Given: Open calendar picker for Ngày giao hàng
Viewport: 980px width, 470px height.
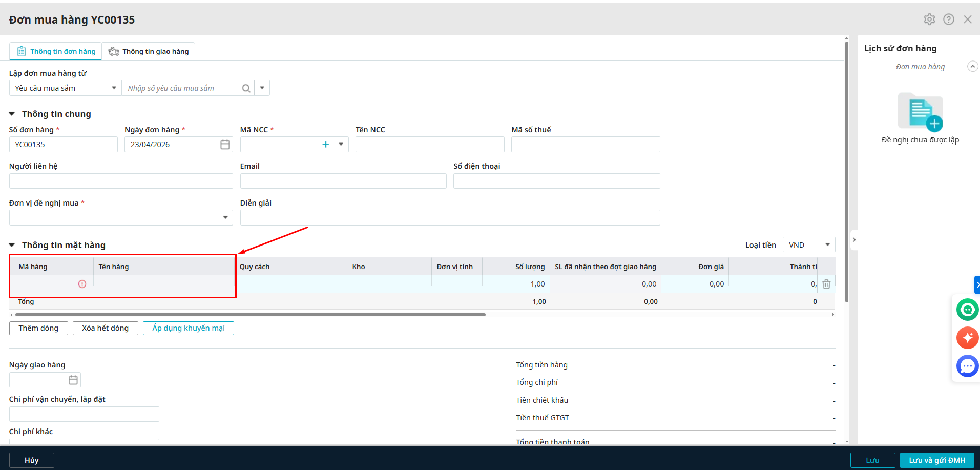Looking at the screenshot, I should click(73, 380).
